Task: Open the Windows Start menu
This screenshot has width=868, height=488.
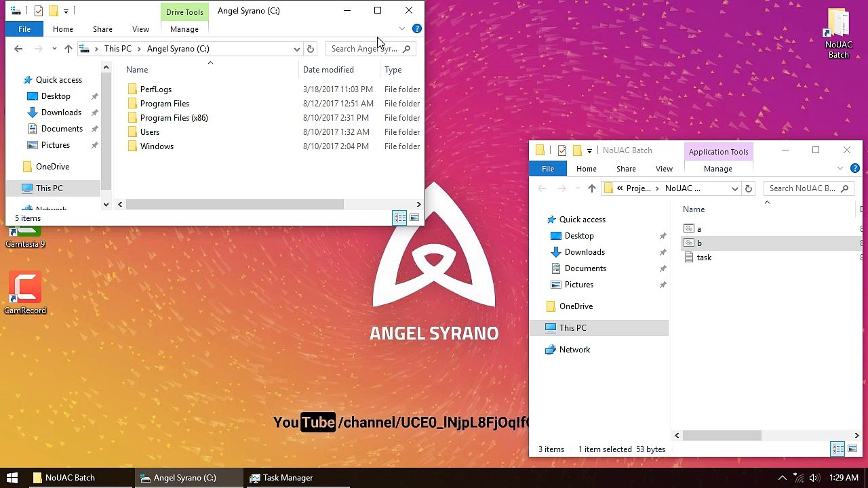Action: [x=12, y=478]
